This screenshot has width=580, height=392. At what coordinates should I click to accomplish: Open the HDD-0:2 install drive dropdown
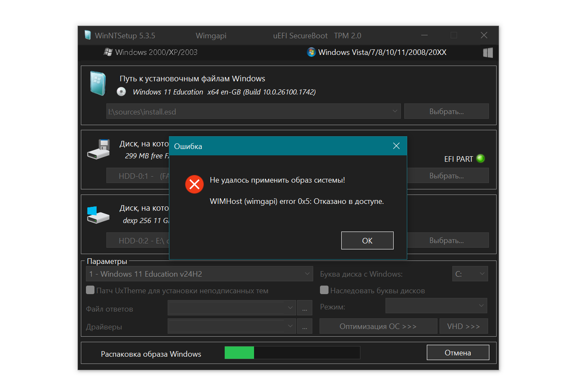point(138,240)
